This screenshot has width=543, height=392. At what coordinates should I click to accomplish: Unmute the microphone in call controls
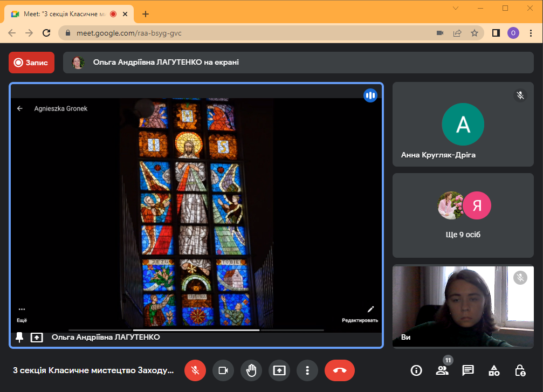[195, 370]
